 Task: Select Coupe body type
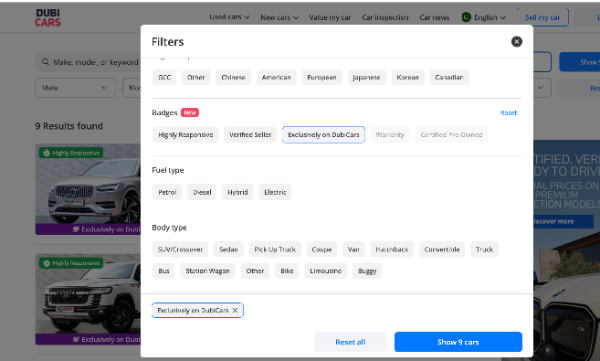(321, 250)
